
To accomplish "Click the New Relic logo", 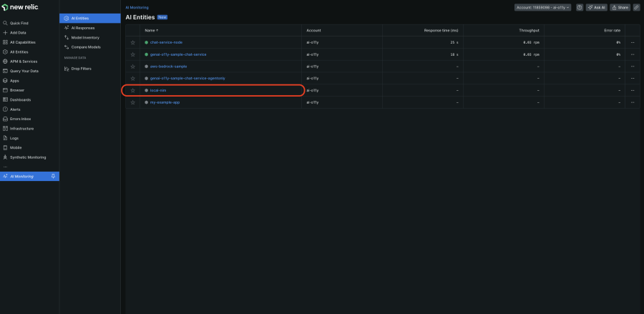I will pyautogui.click(x=21, y=7).
